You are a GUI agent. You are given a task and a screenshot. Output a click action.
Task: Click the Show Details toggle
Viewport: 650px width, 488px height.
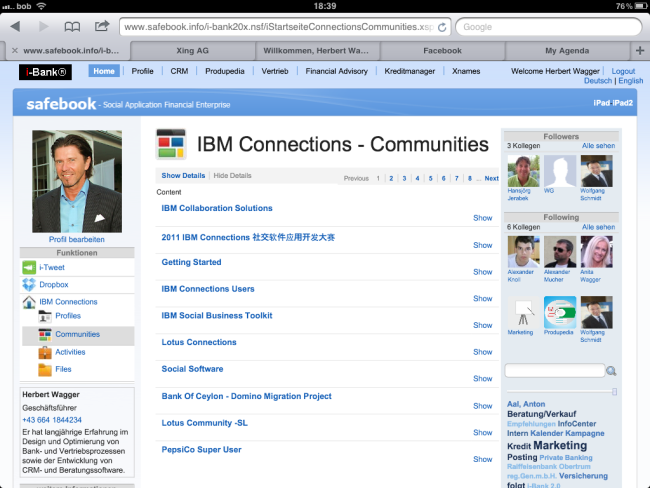pos(183,175)
